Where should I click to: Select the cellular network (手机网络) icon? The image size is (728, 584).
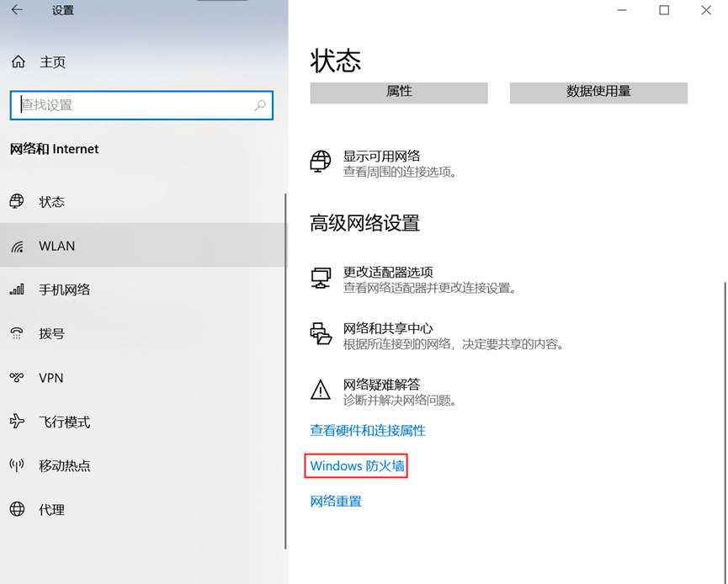pyautogui.click(x=19, y=289)
